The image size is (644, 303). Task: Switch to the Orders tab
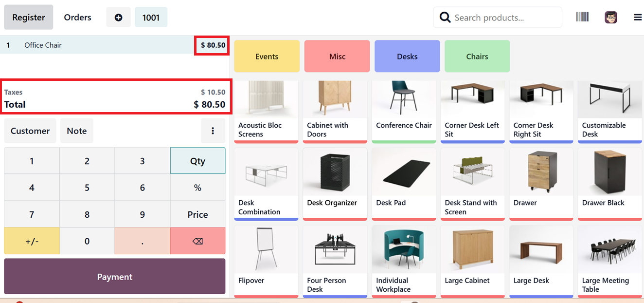[77, 18]
